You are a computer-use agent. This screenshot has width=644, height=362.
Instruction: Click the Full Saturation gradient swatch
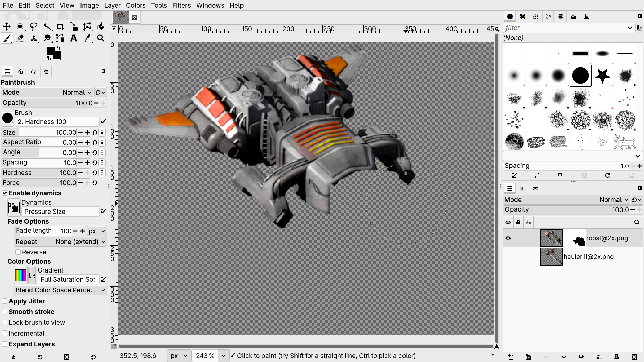[x=21, y=275]
